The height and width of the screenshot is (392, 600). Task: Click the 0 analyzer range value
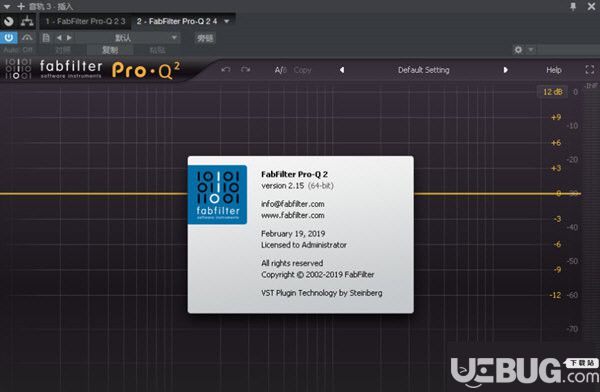pos(575,92)
